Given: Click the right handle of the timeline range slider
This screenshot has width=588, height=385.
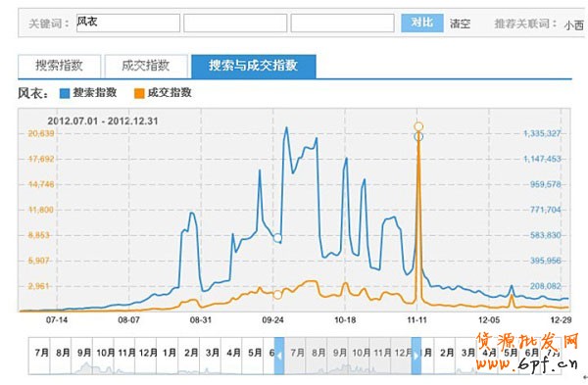Looking at the screenshot, I should [416, 356].
